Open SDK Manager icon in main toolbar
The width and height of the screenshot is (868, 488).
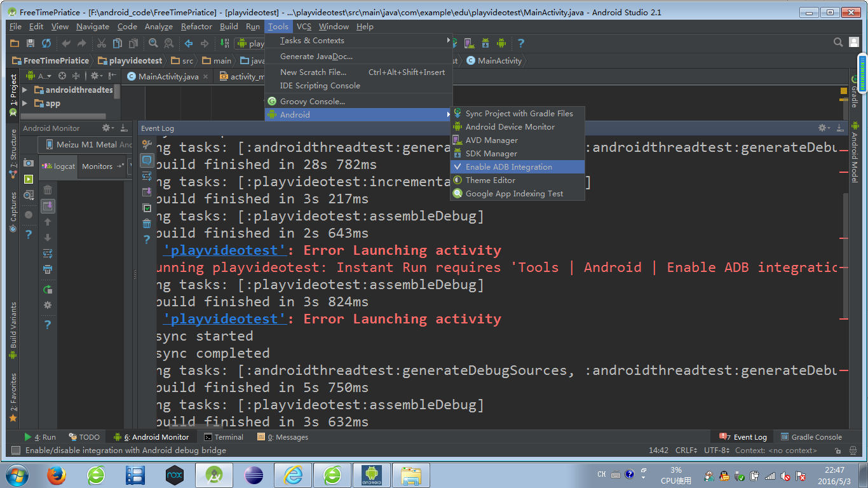[x=485, y=43]
